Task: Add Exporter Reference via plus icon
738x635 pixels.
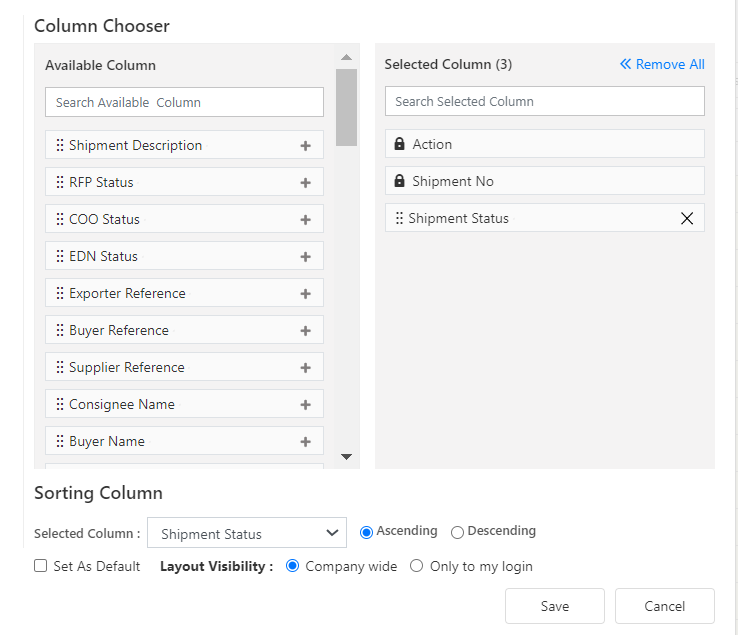Action: coord(306,294)
